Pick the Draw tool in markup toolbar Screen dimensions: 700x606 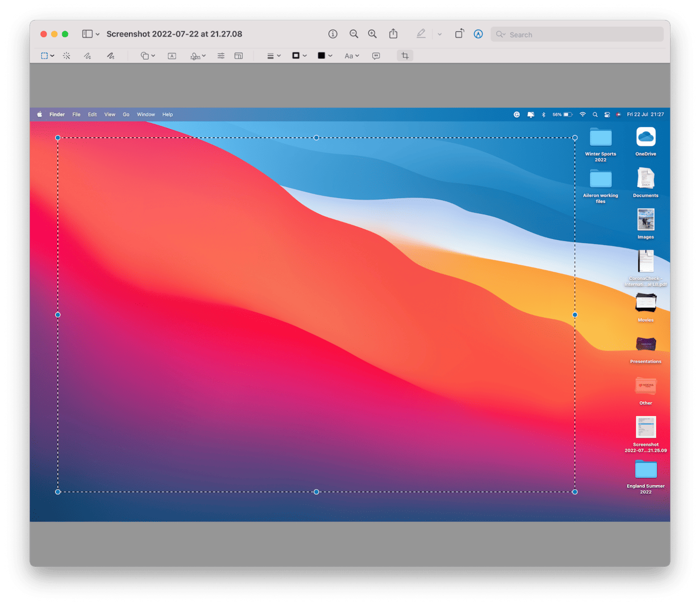pos(111,56)
